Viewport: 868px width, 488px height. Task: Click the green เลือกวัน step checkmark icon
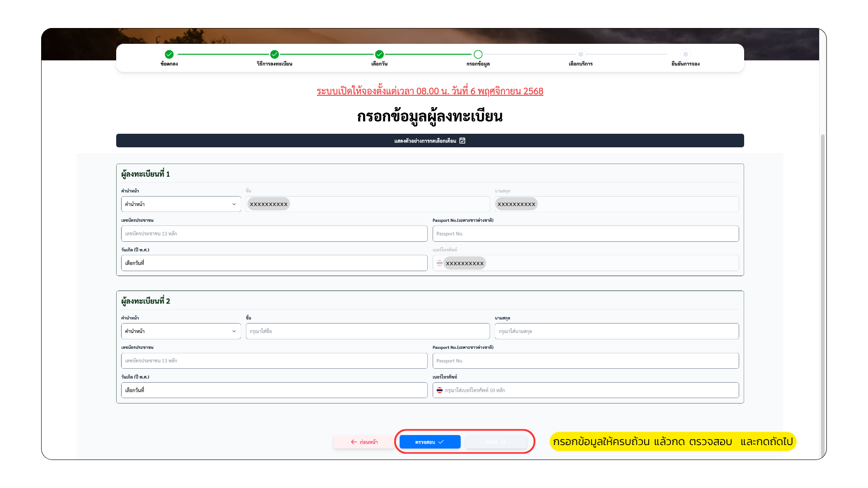tap(380, 54)
